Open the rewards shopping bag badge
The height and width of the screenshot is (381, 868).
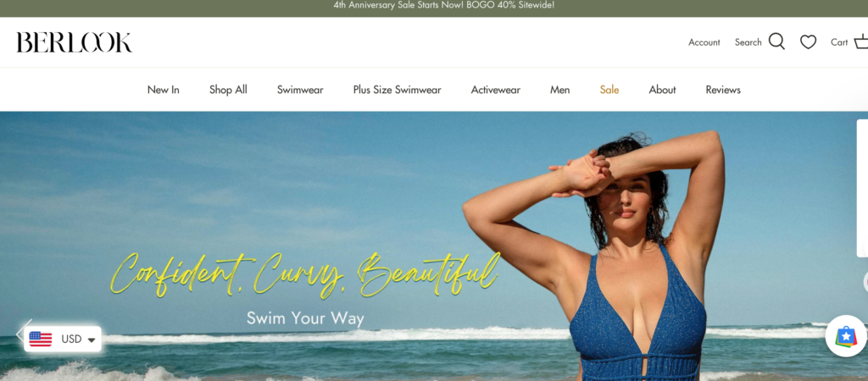click(846, 335)
